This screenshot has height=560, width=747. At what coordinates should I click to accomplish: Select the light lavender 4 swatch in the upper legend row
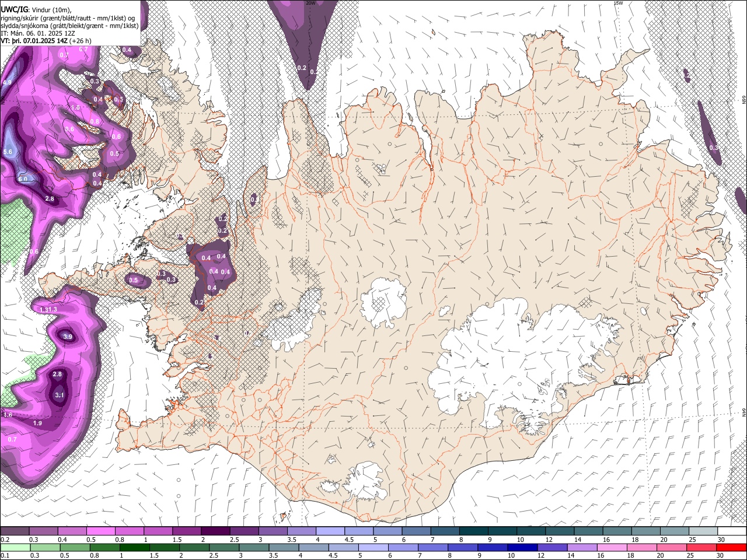(x=330, y=531)
